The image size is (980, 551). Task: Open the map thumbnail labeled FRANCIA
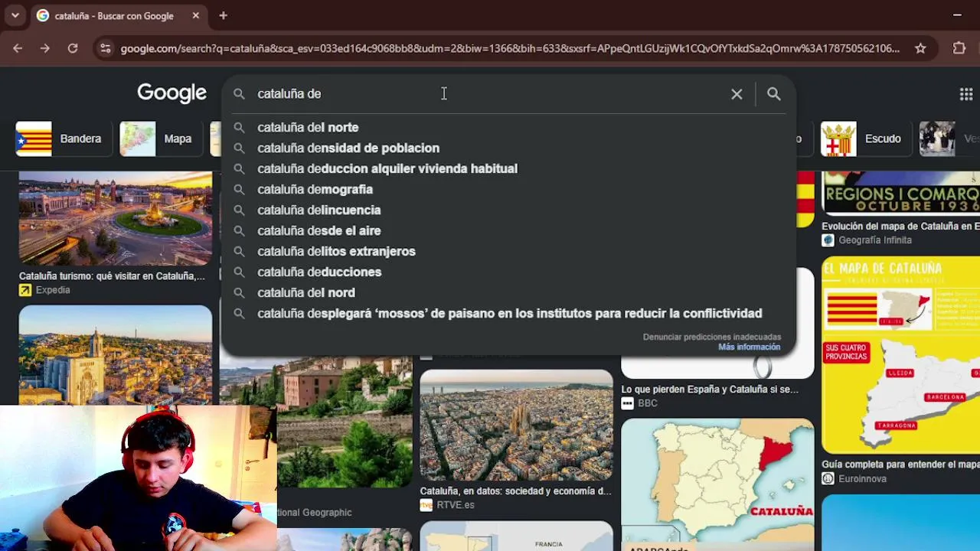pos(516,536)
